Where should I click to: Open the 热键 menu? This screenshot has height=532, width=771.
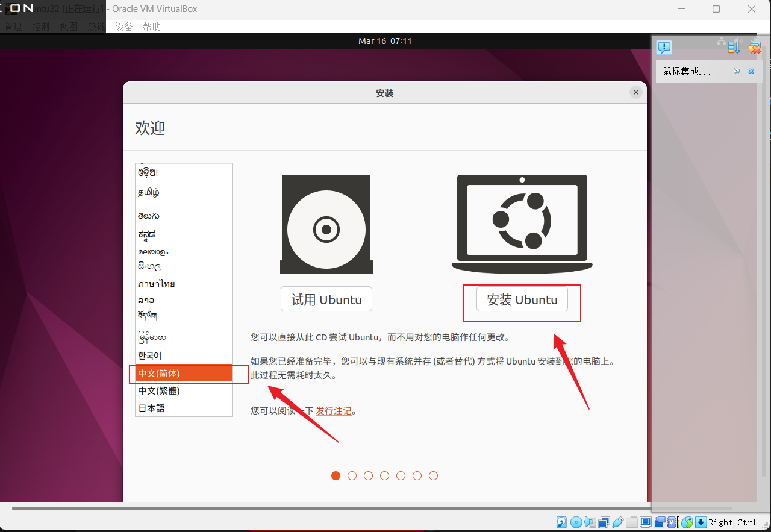(x=96, y=27)
